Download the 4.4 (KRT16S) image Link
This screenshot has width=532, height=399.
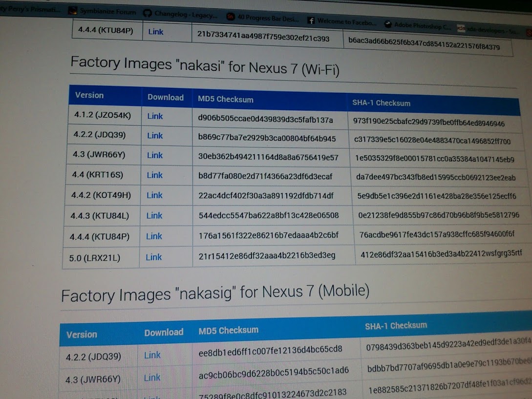click(x=154, y=175)
